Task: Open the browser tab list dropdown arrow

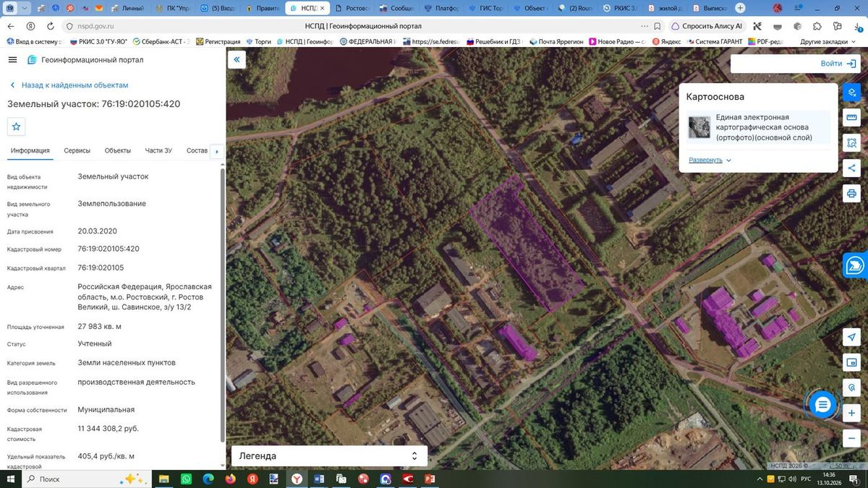Action: 26,8
